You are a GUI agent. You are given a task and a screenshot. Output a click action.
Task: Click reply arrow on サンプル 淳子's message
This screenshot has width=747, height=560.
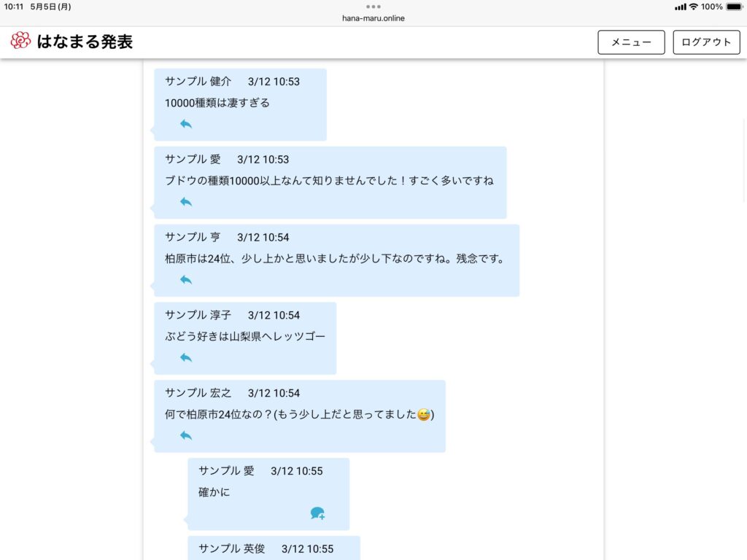click(x=186, y=357)
